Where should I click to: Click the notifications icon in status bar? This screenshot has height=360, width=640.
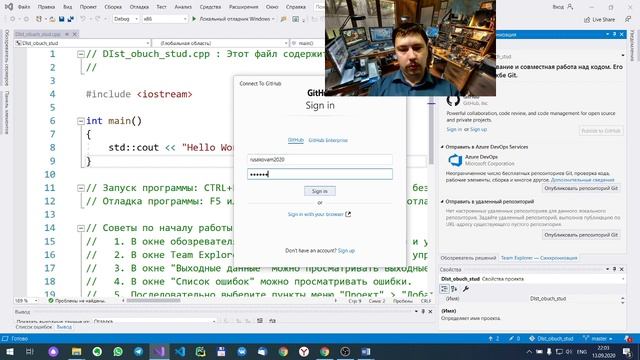tap(629, 339)
